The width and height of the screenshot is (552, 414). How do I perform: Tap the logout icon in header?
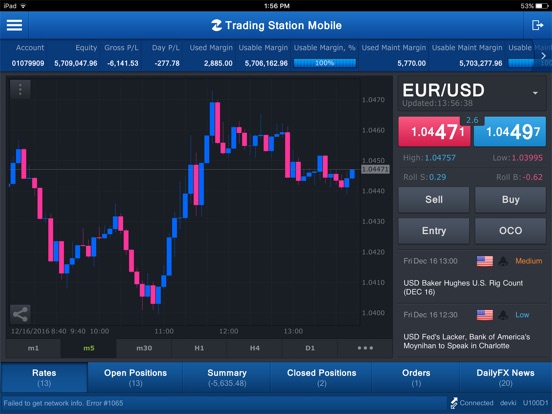click(x=537, y=25)
